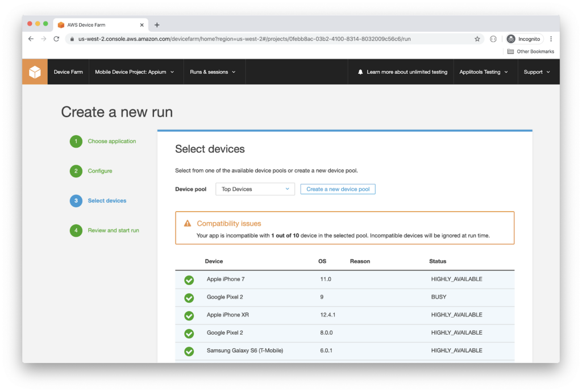The height and width of the screenshot is (392, 582).
Task: Go to Choose application step
Action: pyautogui.click(x=111, y=141)
